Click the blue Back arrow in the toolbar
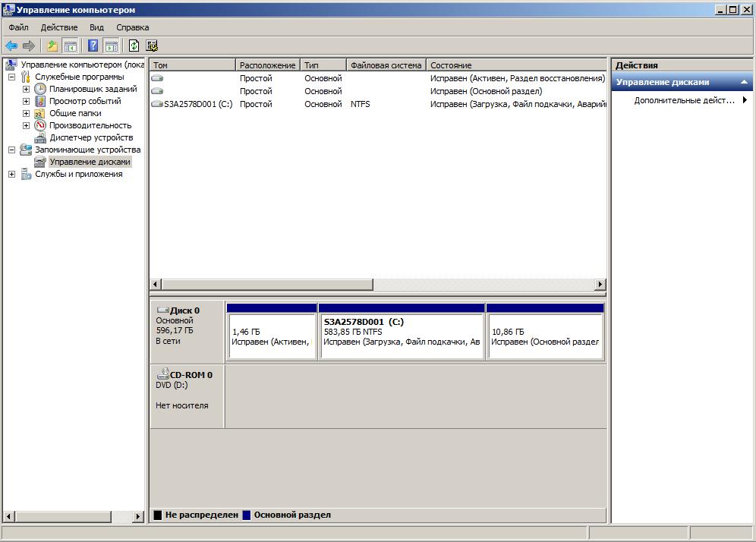This screenshot has width=756, height=542. coord(11,46)
